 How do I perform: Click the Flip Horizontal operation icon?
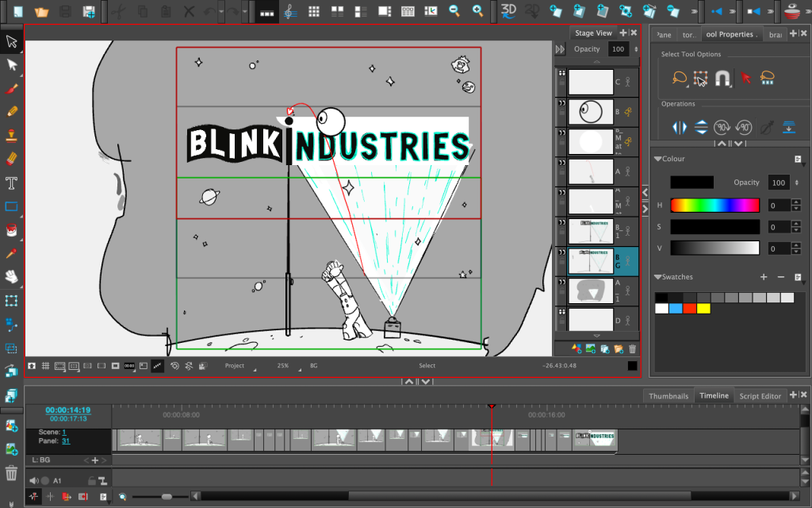(x=680, y=127)
